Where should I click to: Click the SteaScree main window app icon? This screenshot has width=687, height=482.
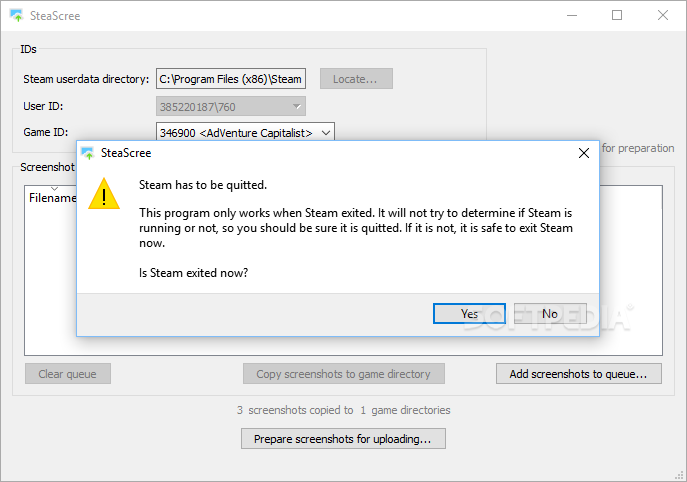tap(16, 15)
